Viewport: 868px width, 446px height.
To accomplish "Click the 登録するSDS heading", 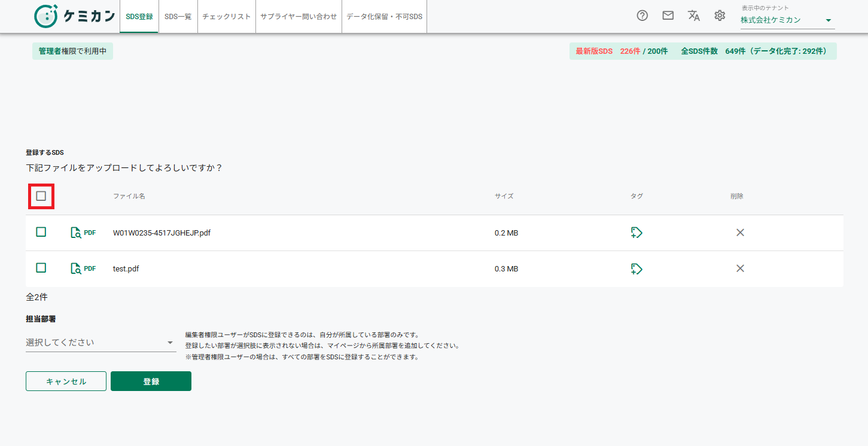I will 45,152.
